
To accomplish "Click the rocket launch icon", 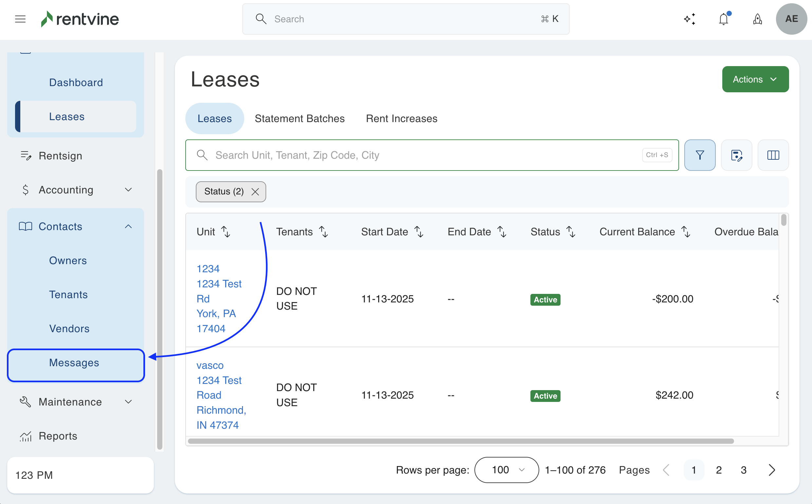I will [757, 19].
